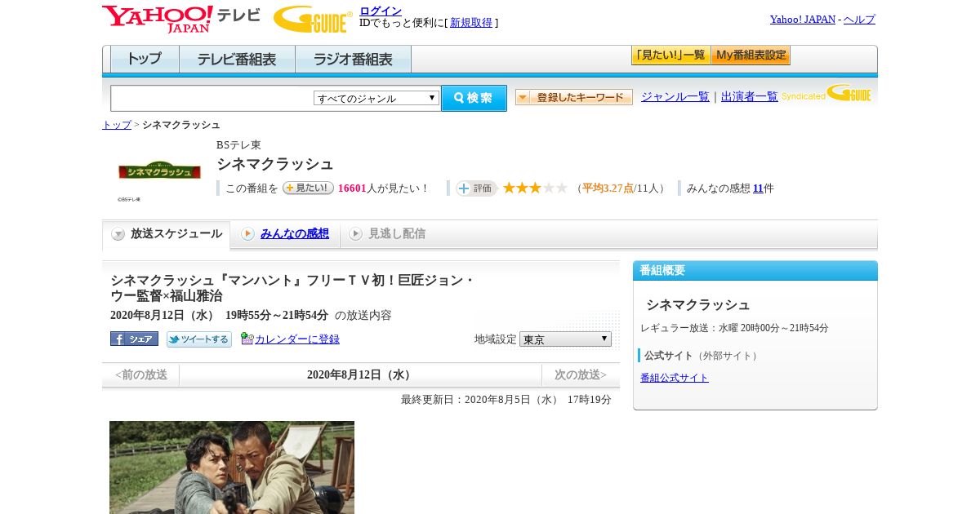The image size is (980, 514).
Task: Open the 見逃し配信 tab
Action: click(397, 234)
